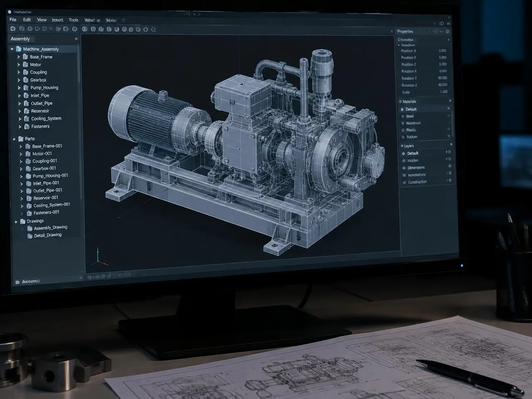Expand the Gearbox node arrow
Image resolution: width=532 pixels, height=399 pixels.
coord(19,80)
